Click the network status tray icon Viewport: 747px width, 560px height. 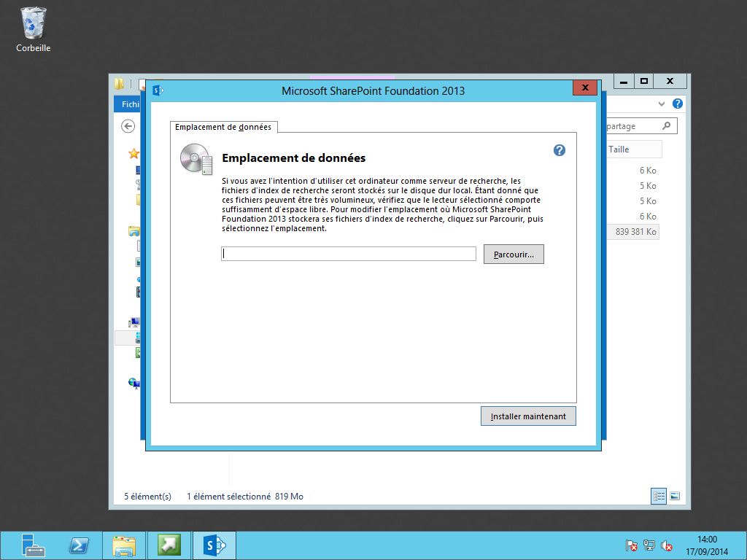point(649,545)
